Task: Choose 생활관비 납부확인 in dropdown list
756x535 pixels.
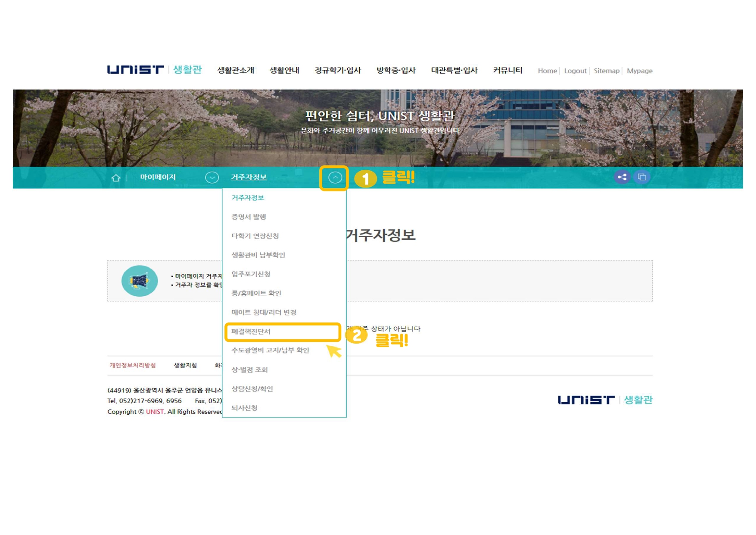Action: pyautogui.click(x=258, y=255)
